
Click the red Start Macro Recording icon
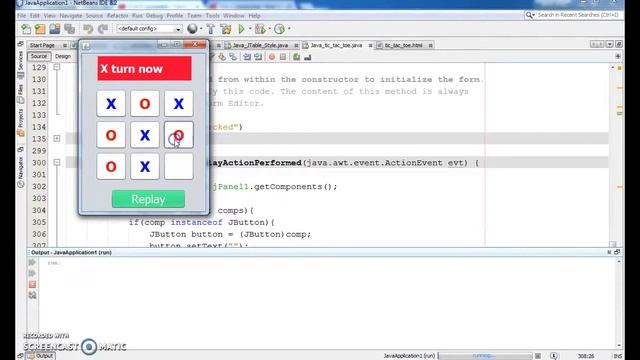coord(272,57)
